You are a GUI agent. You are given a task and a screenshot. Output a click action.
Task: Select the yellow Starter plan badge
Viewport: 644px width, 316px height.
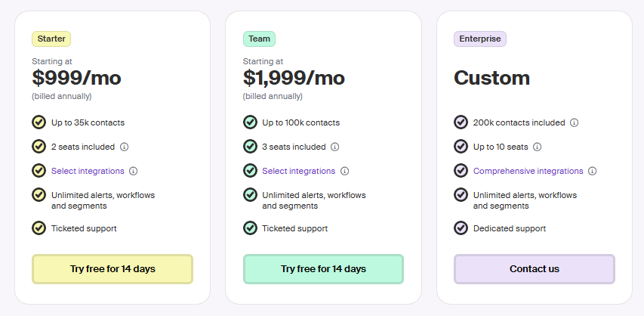[51, 39]
